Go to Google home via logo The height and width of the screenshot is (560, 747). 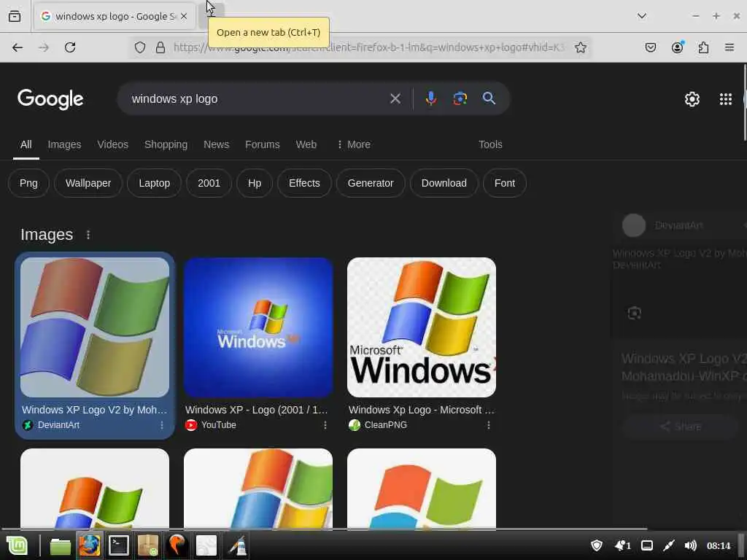coord(50,99)
